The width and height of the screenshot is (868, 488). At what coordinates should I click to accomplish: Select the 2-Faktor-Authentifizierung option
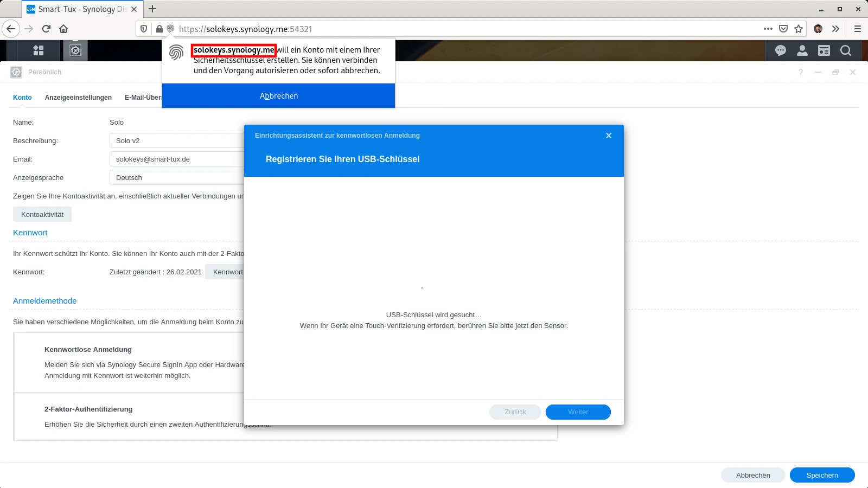click(x=129, y=416)
